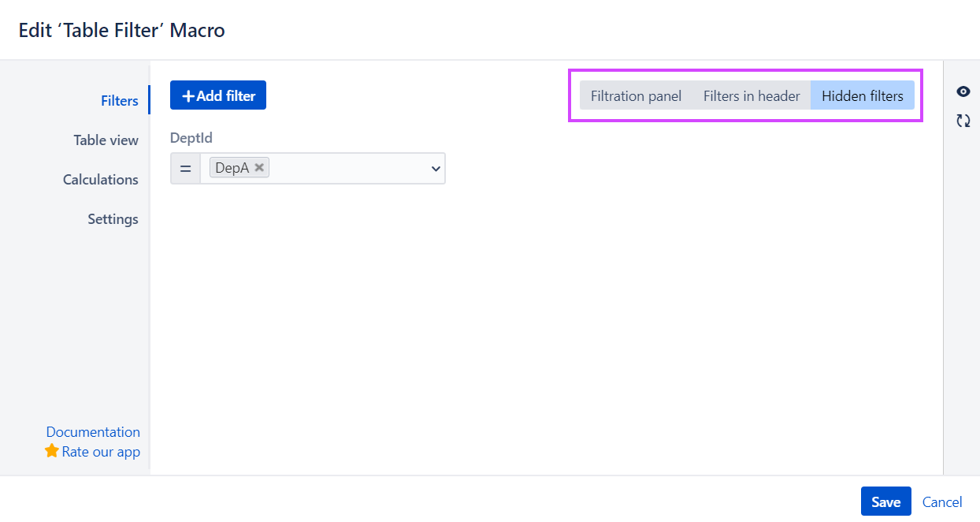Switch to Filters in header mode
The height and width of the screenshot is (522, 980).
tap(751, 95)
